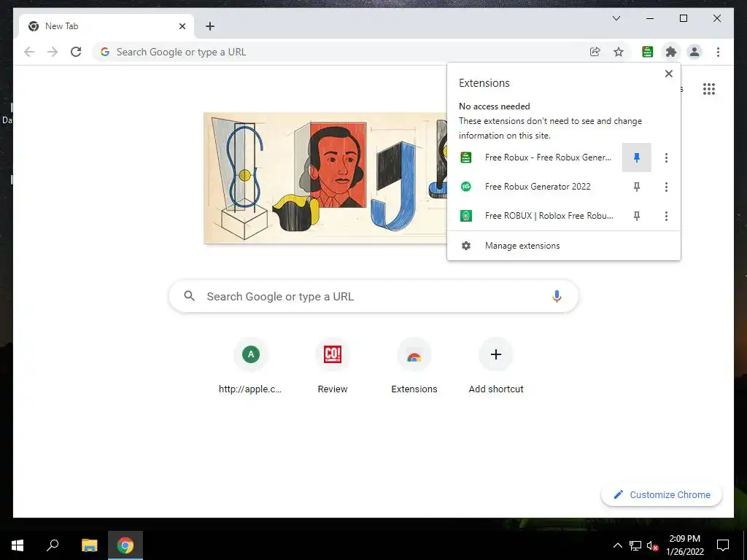Unpin Free Robux - Free Robux Generator extension

[636, 157]
